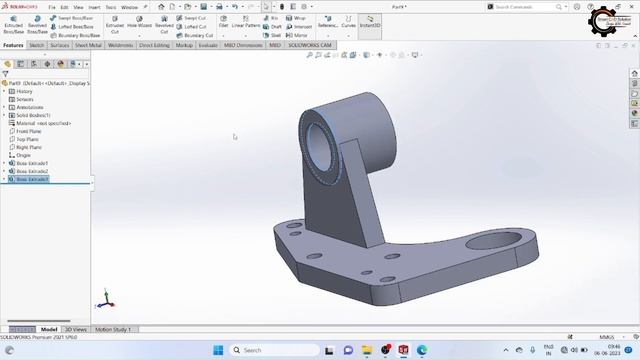This screenshot has width=640, height=360.
Task: Click the Print icon in the top toolbar
Action: click(x=219, y=7)
